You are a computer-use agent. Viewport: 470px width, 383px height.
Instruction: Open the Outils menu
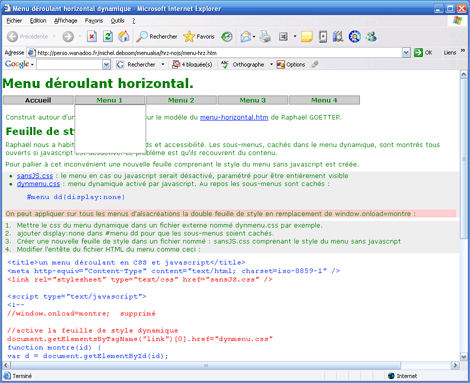117,21
